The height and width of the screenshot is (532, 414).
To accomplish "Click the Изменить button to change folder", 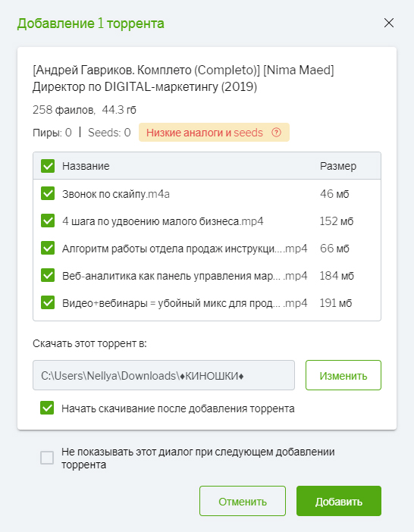I will (343, 375).
